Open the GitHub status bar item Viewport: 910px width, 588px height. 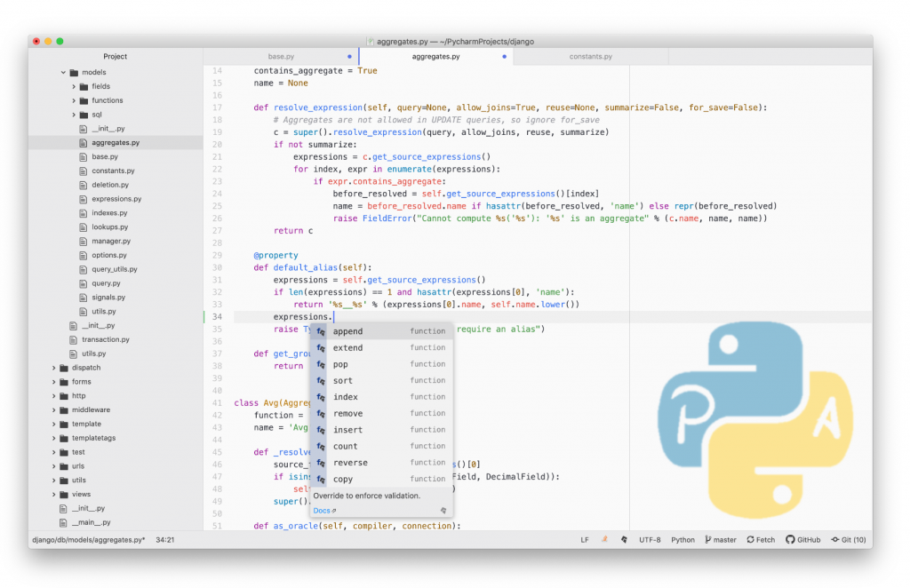coord(803,539)
